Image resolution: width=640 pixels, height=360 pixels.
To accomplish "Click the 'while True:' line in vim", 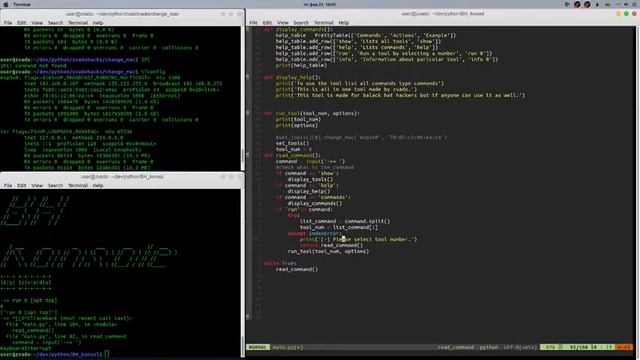I will tap(280, 263).
